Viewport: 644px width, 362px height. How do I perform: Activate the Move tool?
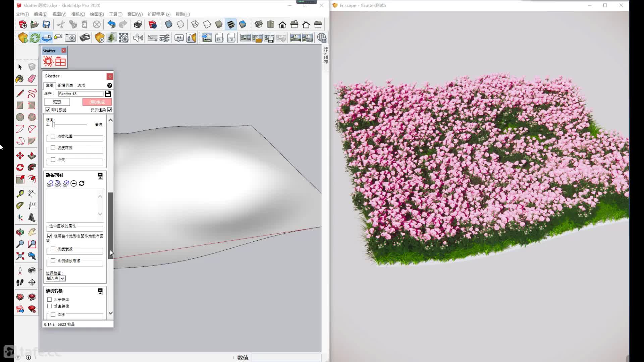tap(20, 156)
